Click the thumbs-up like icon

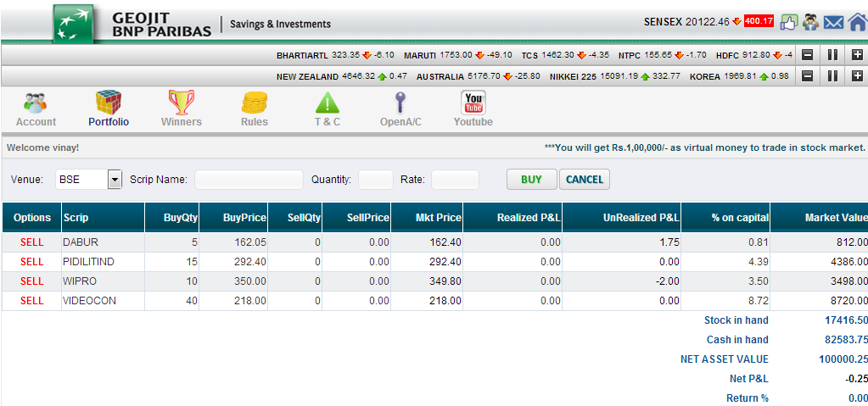tap(788, 22)
